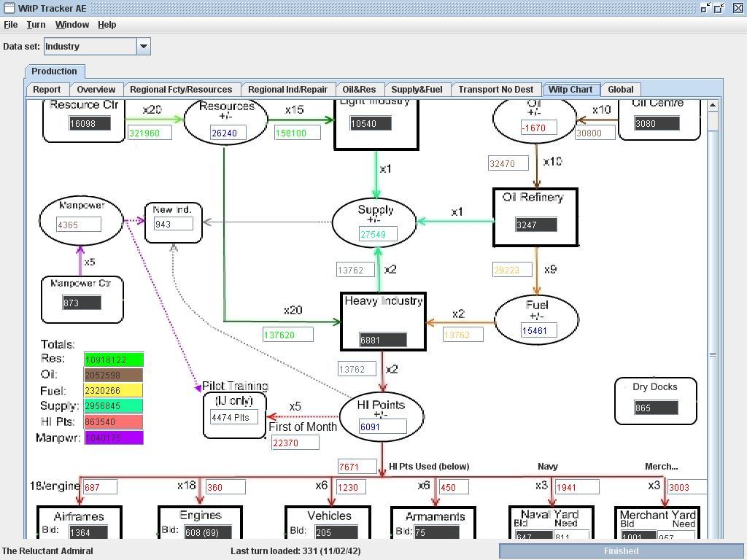
Task: Click the 30800 oil flow value
Action: point(595,133)
